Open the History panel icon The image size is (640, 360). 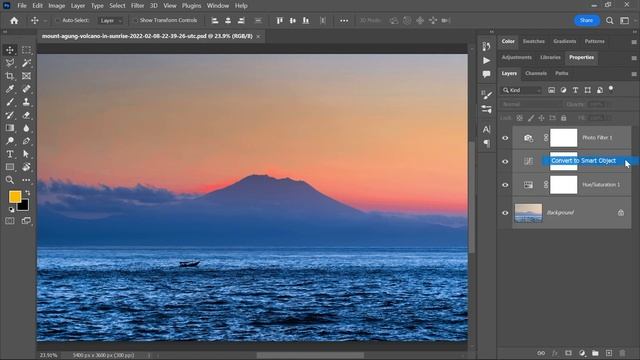pyautogui.click(x=487, y=47)
